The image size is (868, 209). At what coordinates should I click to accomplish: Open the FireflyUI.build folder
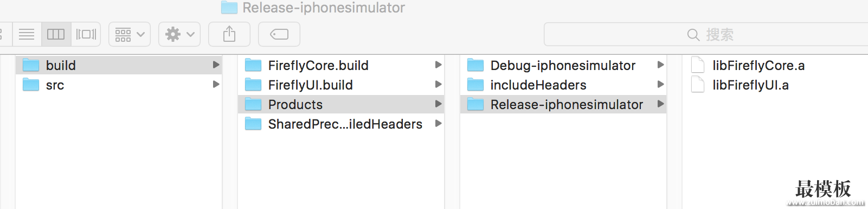tap(341, 85)
